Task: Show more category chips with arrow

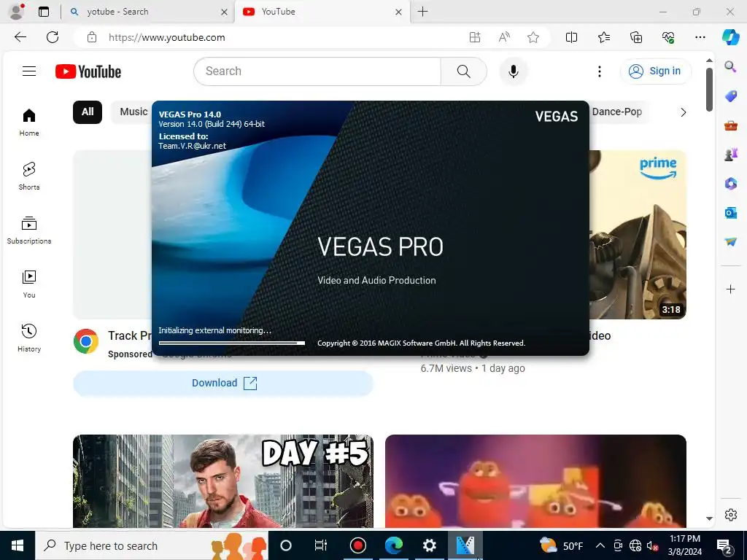Action: point(683,112)
